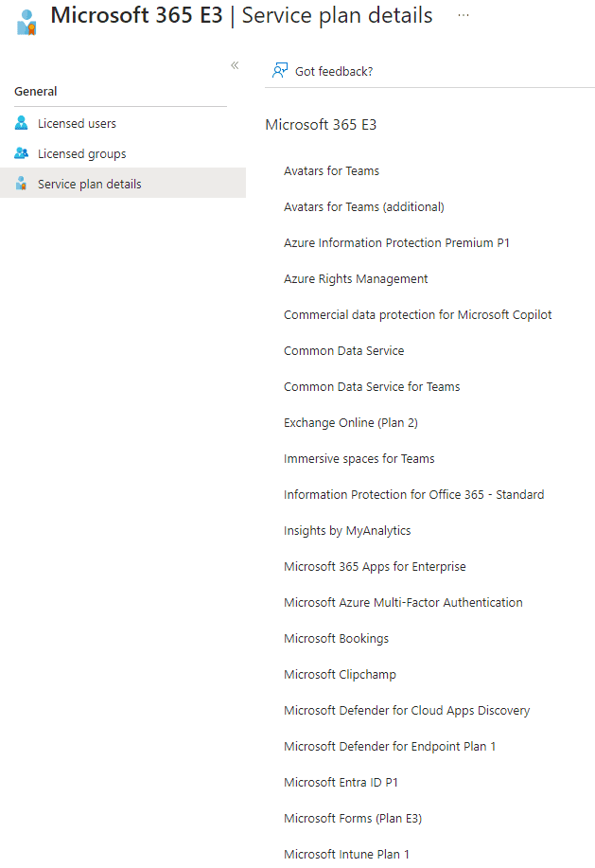Select Exchange Online (Plan 2)
The width and height of the screenshot is (595, 868).
pos(351,423)
